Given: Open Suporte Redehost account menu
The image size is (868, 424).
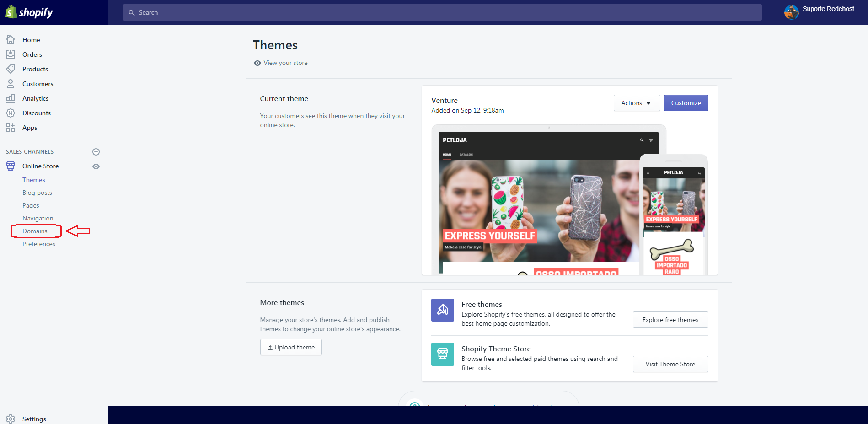Looking at the screenshot, I should (821, 12).
